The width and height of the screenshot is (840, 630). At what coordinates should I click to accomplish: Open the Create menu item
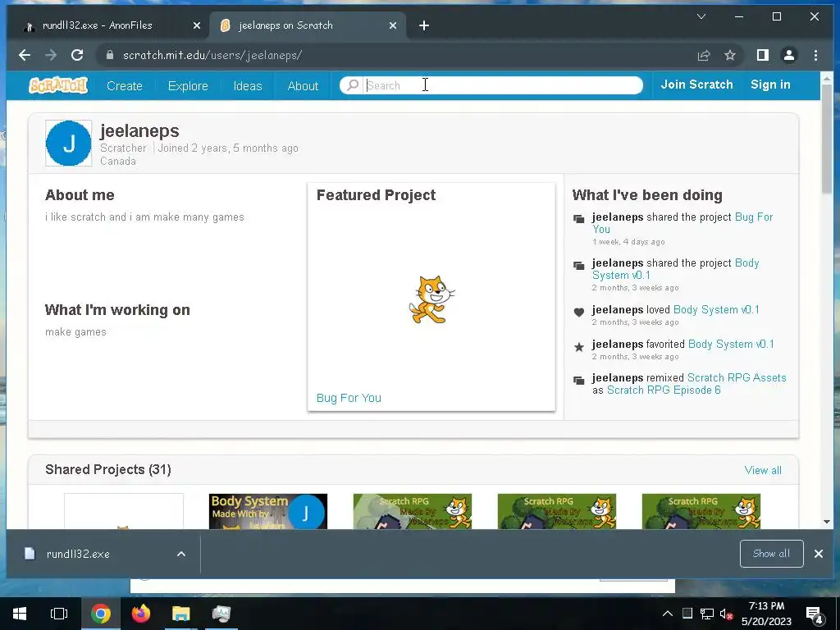(x=125, y=85)
